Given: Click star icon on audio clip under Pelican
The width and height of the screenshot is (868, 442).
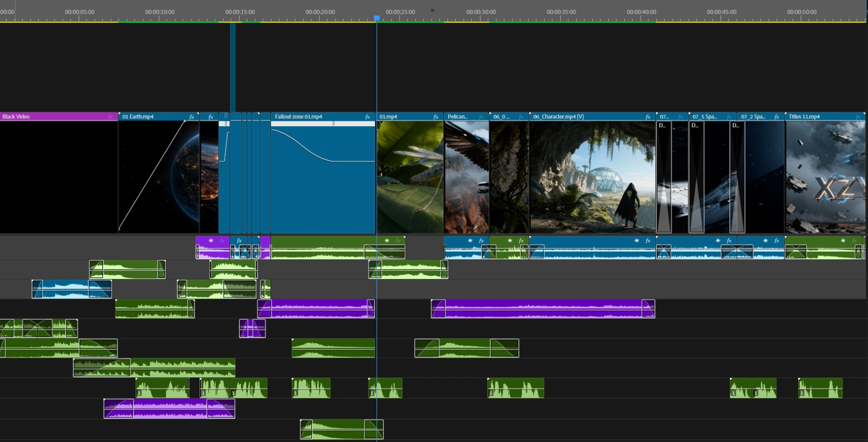Looking at the screenshot, I should (x=470, y=241).
